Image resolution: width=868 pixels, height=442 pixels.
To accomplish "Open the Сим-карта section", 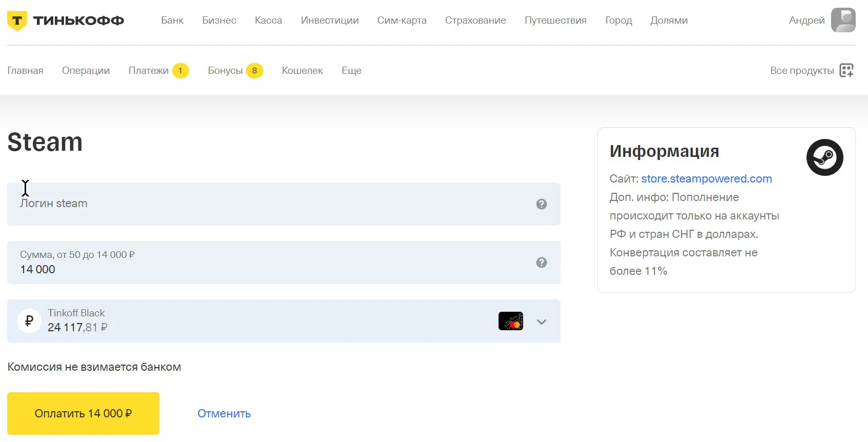I will [402, 21].
